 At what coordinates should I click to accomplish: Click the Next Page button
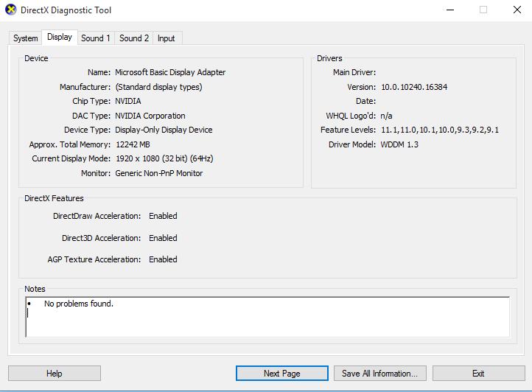tap(281, 374)
